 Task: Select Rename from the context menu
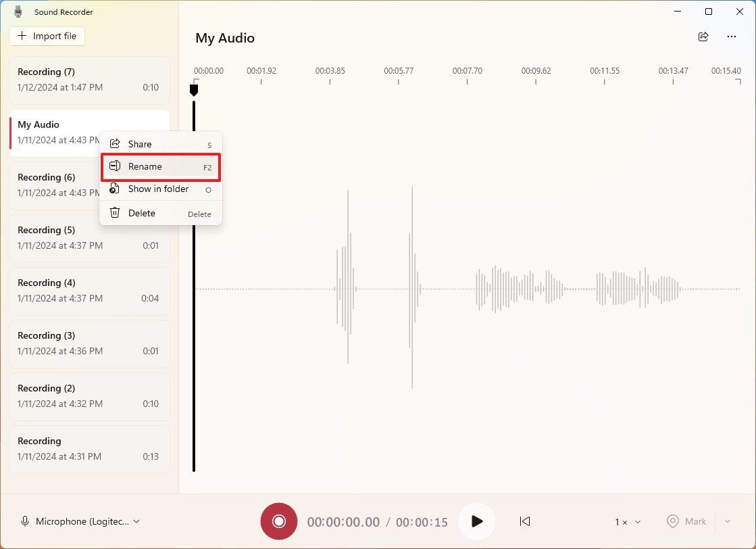[145, 166]
